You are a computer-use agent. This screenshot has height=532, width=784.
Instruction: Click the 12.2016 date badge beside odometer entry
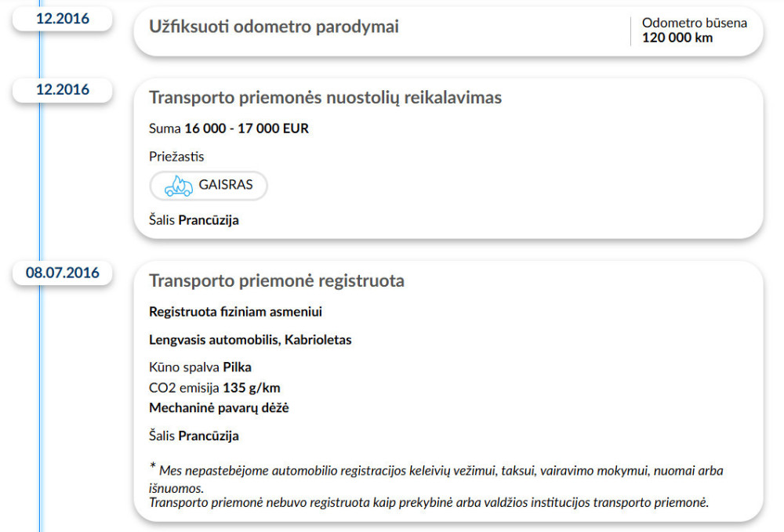pyautogui.click(x=63, y=19)
